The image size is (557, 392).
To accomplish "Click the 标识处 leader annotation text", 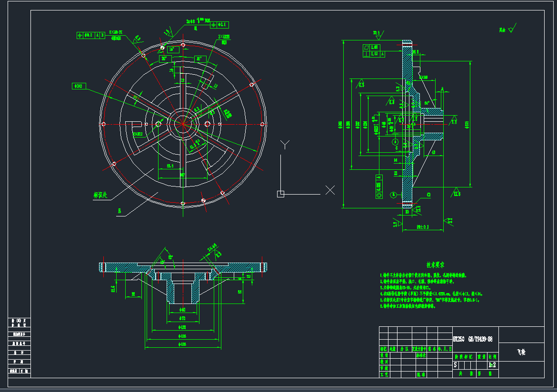I will tap(101, 195).
